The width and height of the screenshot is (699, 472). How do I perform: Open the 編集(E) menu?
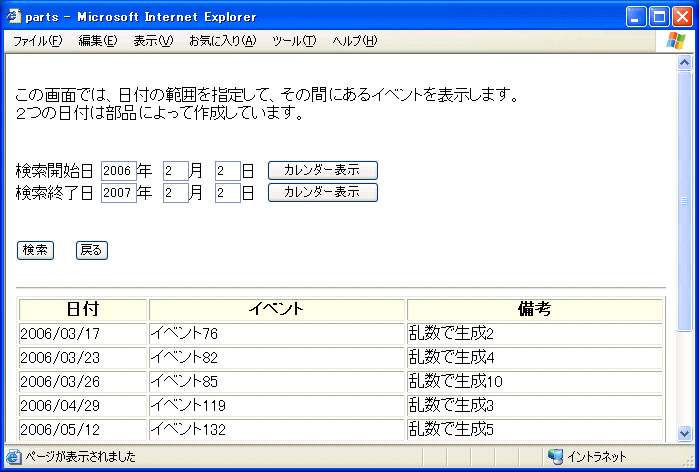[98, 41]
